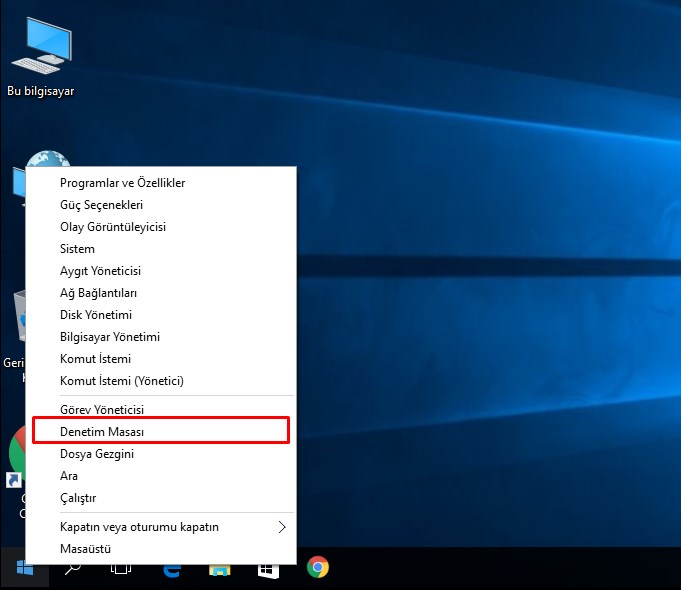Viewport: 681px width, 590px height.
Task: Launch Microsoft Edge from the taskbar
Action: [x=171, y=568]
